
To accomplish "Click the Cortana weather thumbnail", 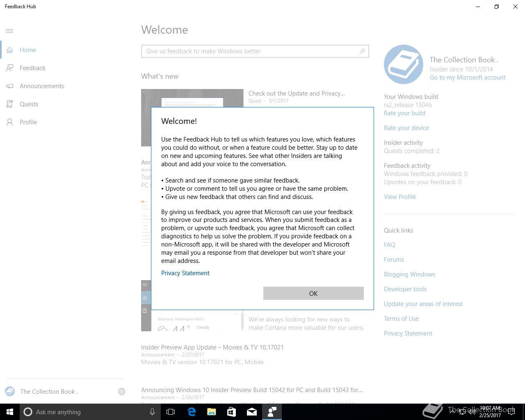I will click(x=192, y=320).
